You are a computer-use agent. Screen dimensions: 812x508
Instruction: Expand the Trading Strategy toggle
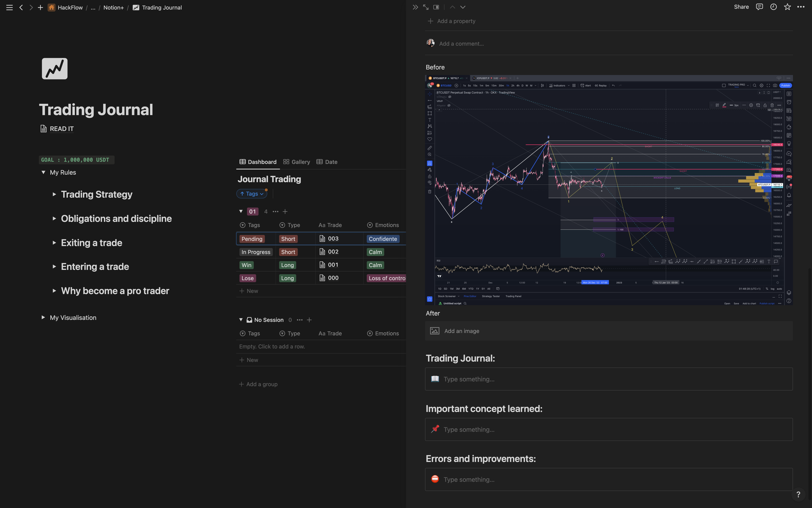coord(54,194)
